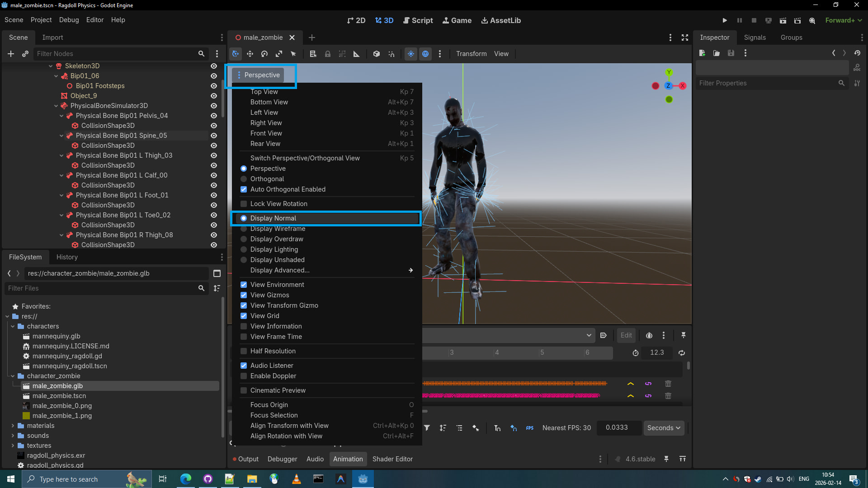The image size is (868, 488).
Task: Run the project with play button
Action: pos(725,20)
